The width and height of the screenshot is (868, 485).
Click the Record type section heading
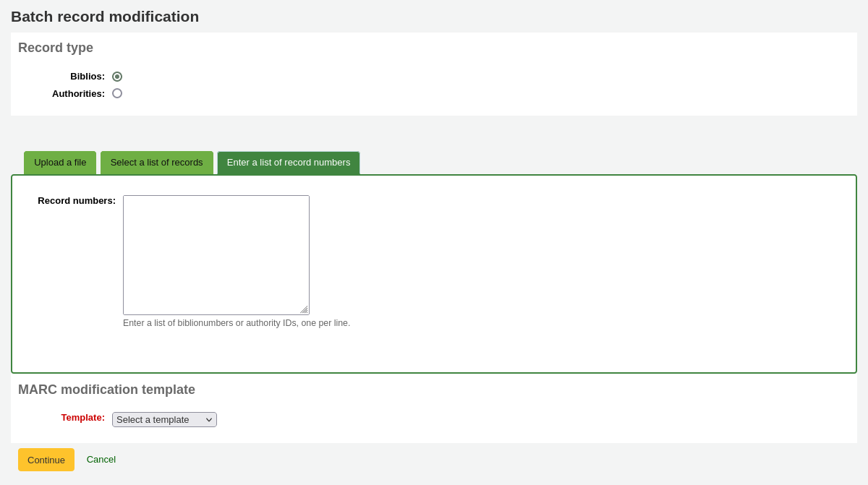click(x=55, y=48)
